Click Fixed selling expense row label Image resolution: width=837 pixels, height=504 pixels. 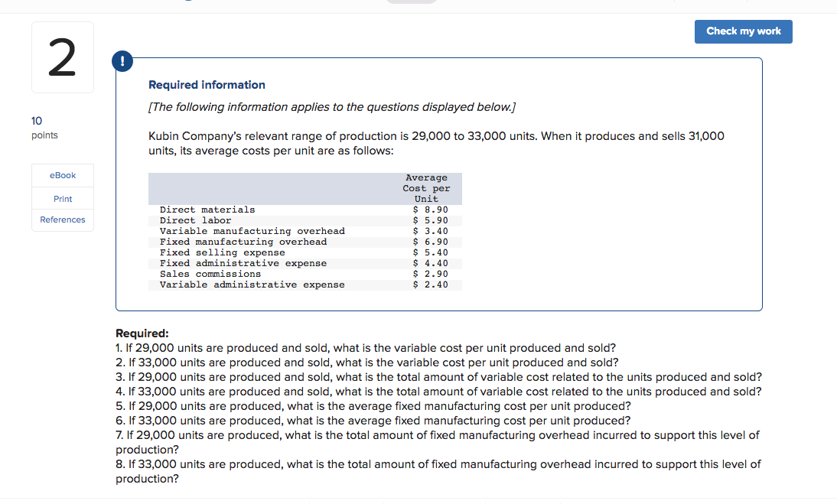coord(222,252)
